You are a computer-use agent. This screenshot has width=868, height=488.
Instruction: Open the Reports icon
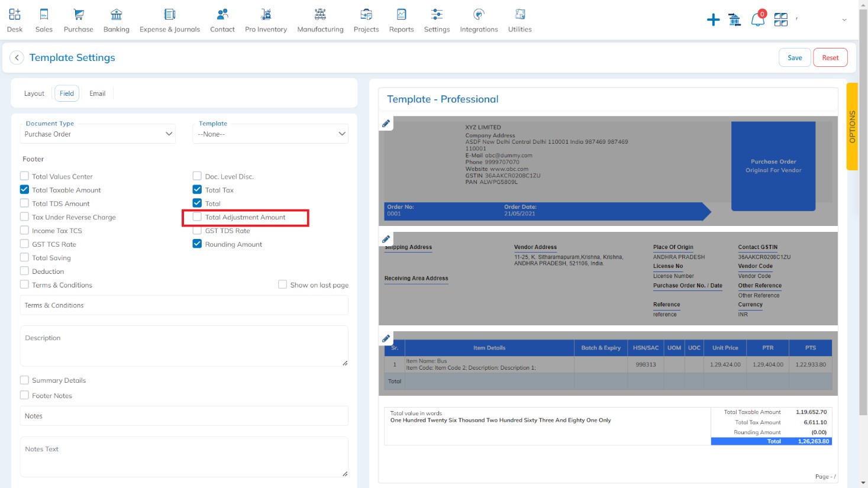pyautogui.click(x=401, y=14)
